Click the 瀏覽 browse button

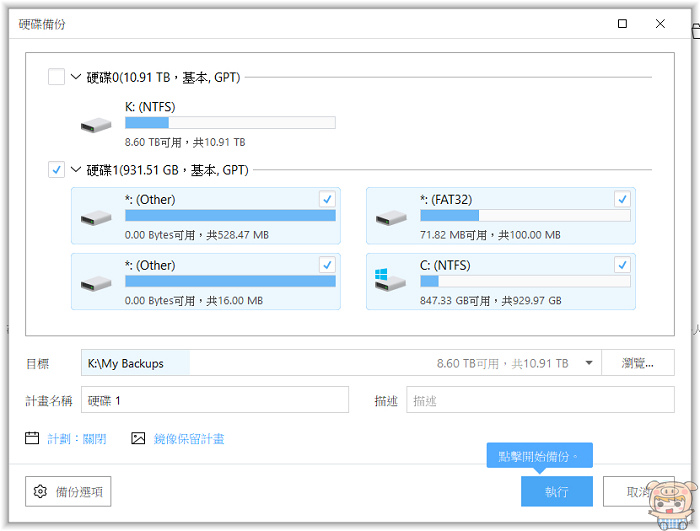637,363
